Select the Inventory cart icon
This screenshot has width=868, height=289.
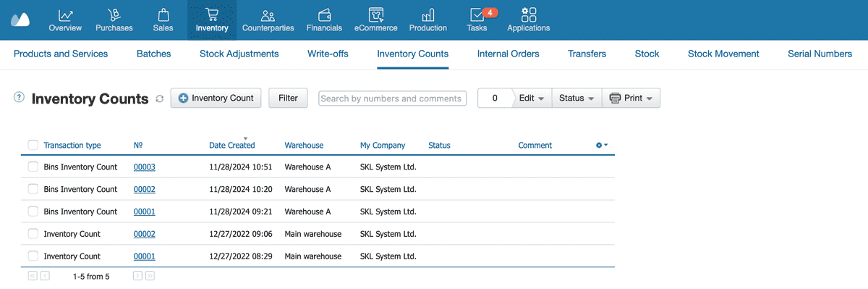(212, 14)
